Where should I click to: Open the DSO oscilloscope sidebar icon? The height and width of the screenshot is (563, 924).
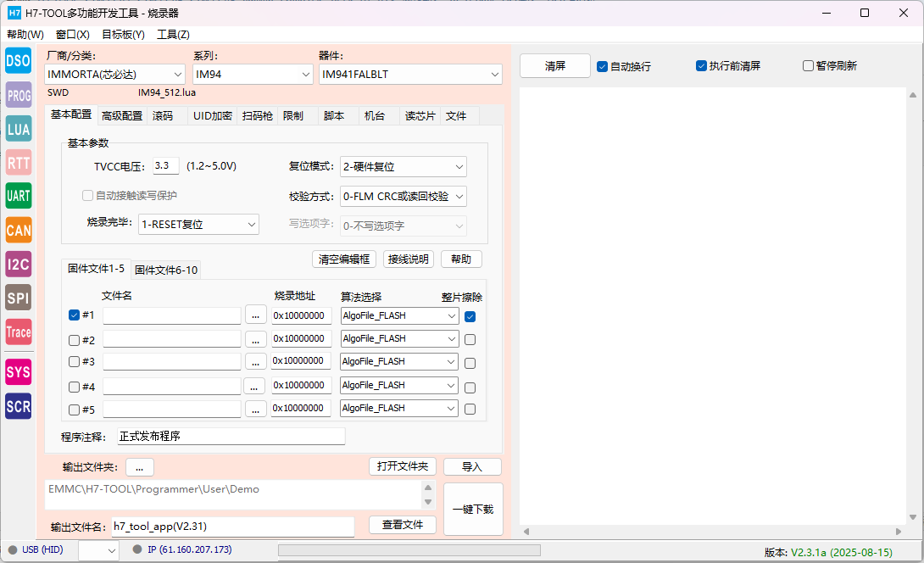[x=19, y=61]
